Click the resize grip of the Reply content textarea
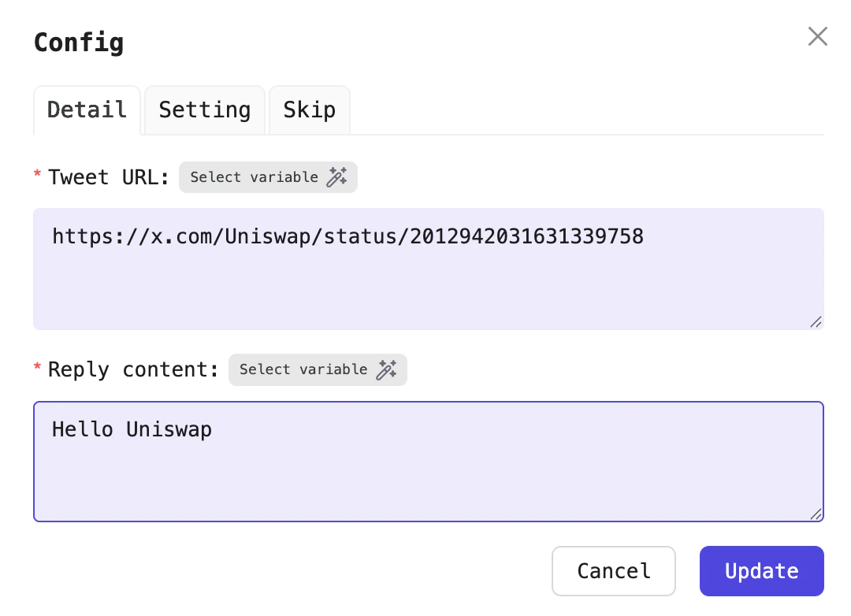This screenshot has height=616, width=851. pos(816,515)
